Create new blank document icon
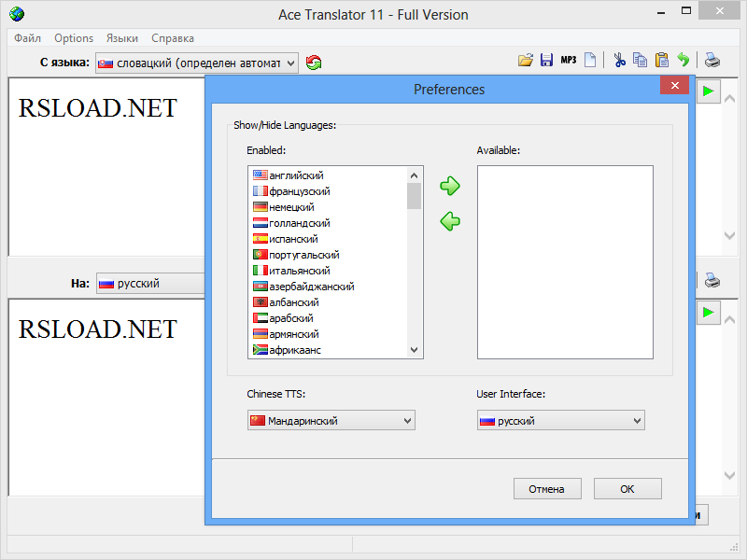Screen dimensions: 747x560 (x=590, y=60)
